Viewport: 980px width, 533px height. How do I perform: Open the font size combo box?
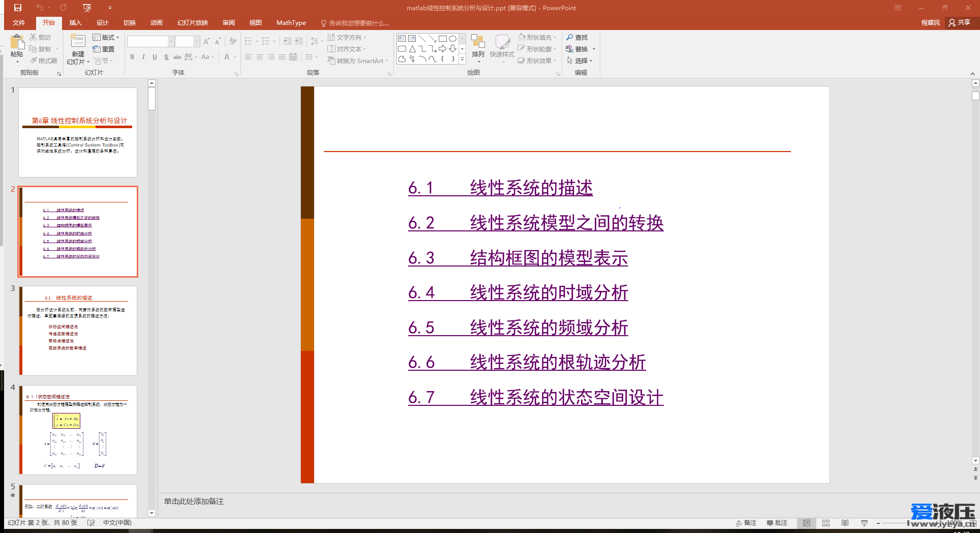(188, 42)
